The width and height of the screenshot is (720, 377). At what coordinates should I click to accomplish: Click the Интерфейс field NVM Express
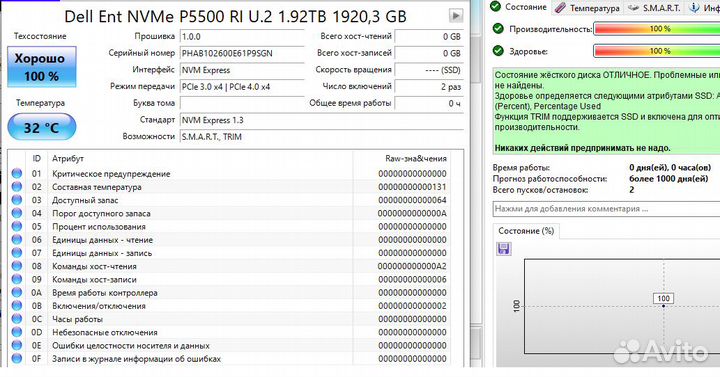click(x=242, y=70)
